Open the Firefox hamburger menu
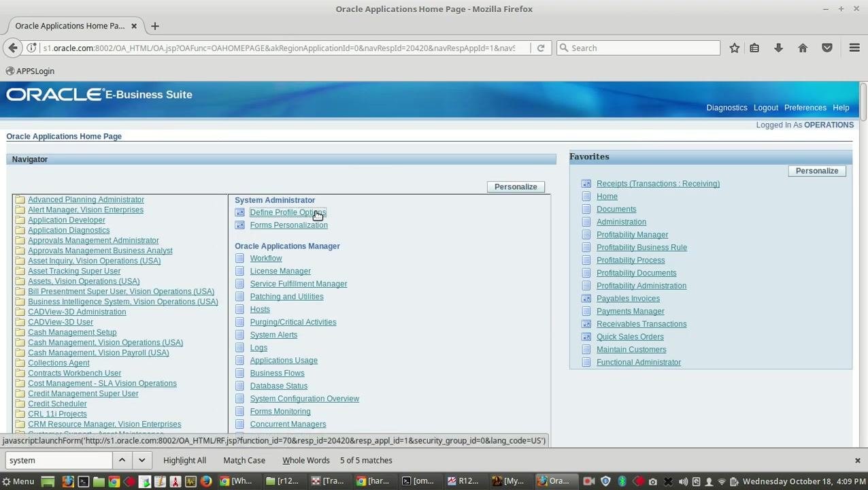 854,48
